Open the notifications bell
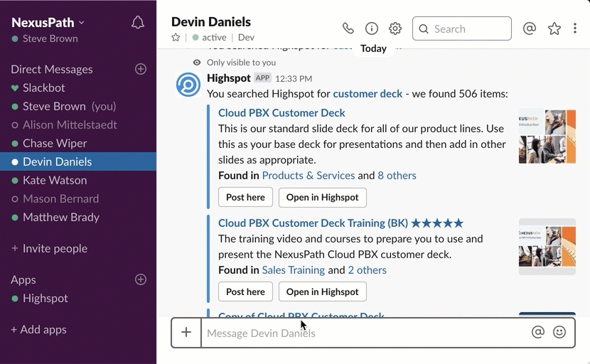590x364 pixels. tap(138, 23)
